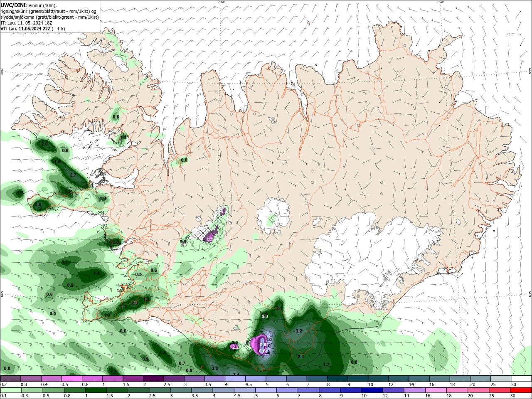
Task: Click the 2.7 rainfall value on the map
Action: point(73,175)
